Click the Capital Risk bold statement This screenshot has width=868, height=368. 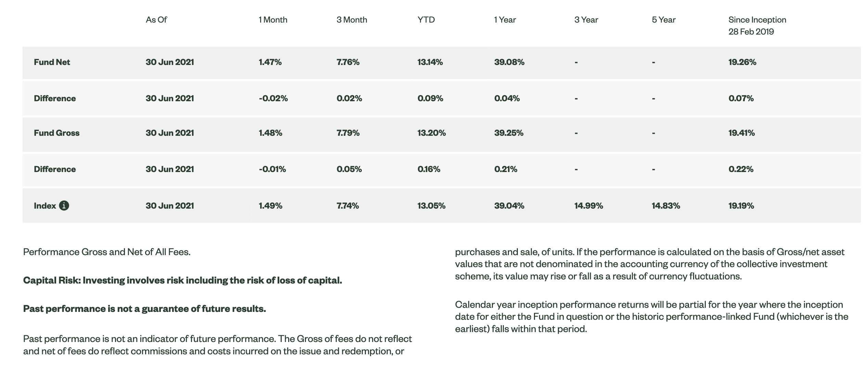[182, 280]
